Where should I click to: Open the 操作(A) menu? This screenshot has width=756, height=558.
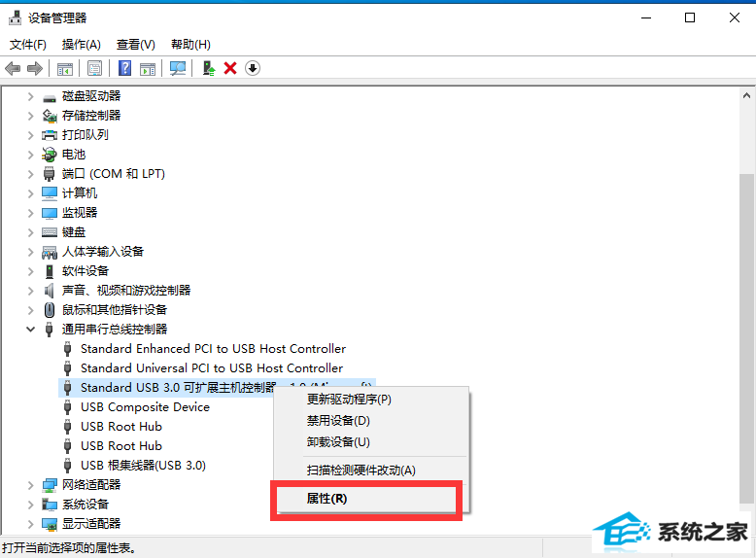click(x=81, y=45)
